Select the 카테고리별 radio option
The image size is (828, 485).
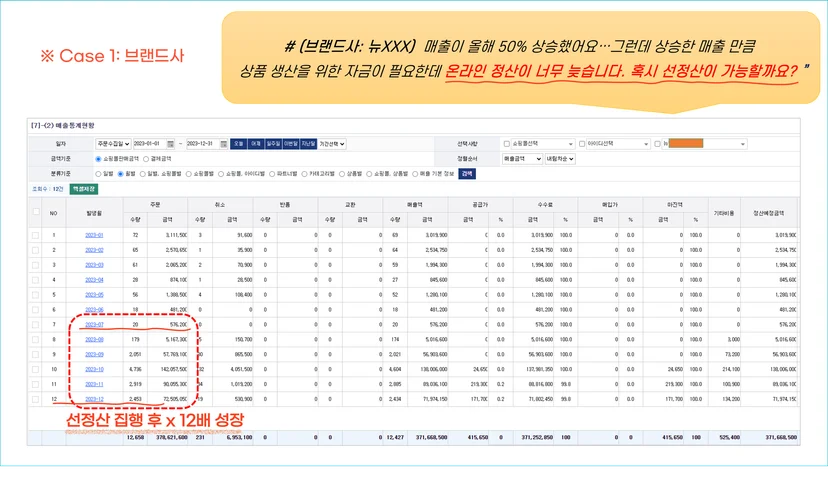305,174
